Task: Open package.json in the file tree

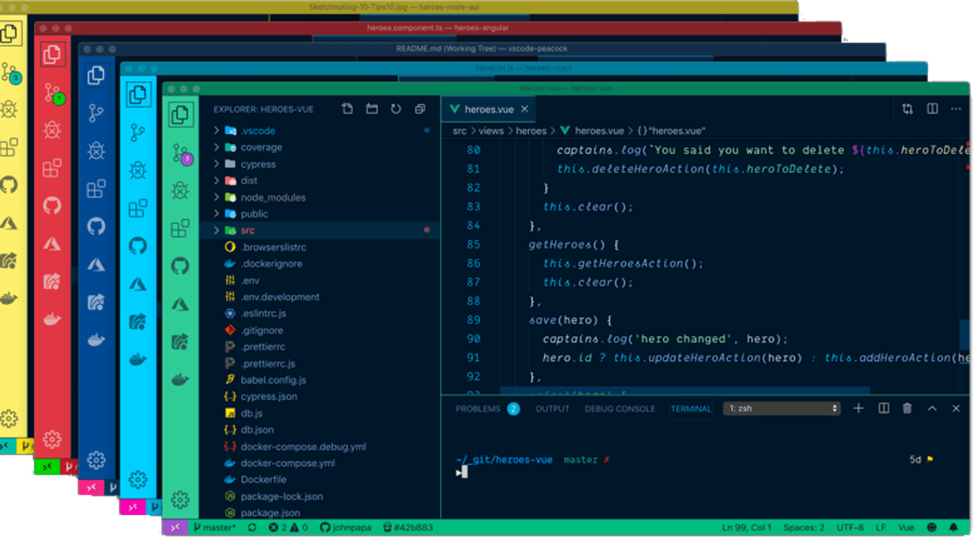Action: click(270, 513)
